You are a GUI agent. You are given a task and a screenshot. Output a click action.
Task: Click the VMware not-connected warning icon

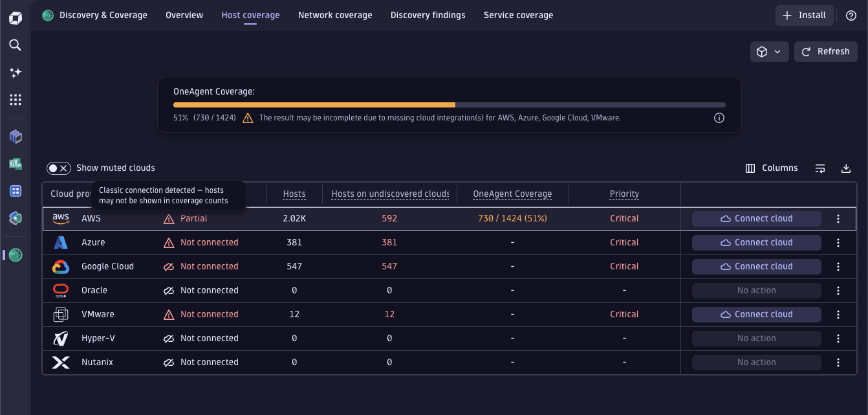pos(169,315)
